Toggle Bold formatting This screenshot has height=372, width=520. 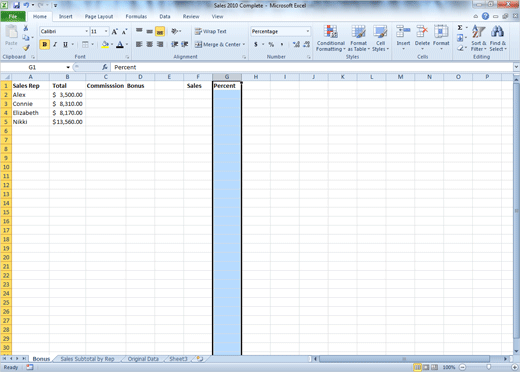pyautogui.click(x=44, y=44)
